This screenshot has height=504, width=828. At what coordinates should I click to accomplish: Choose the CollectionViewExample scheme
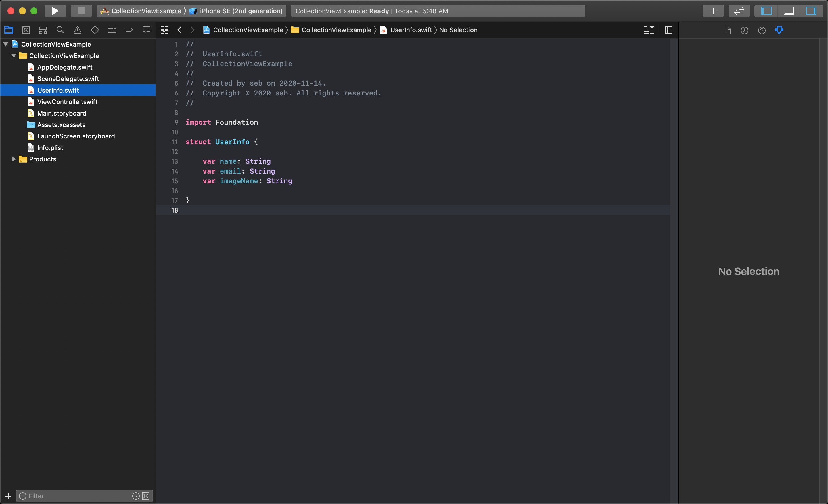tap(141, 11)
